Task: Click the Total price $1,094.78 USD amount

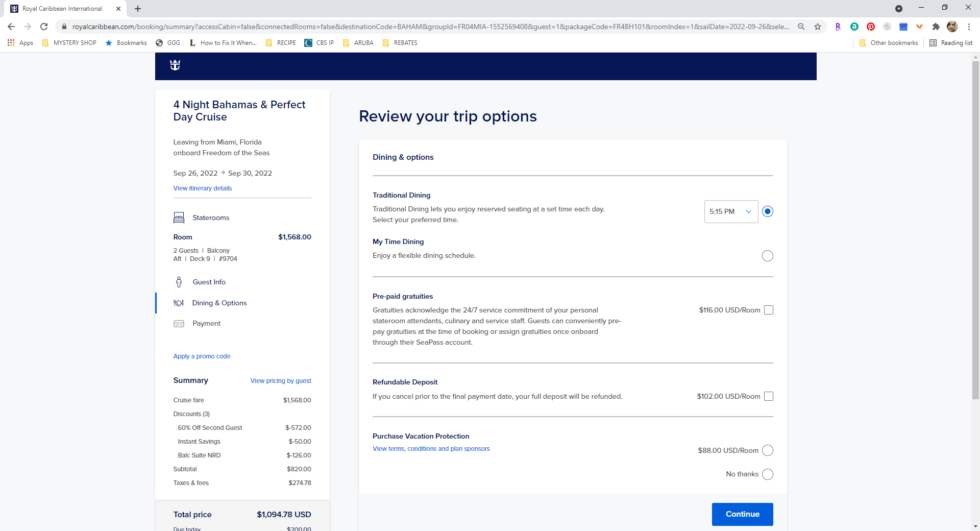Action: (x=284, y=515)
